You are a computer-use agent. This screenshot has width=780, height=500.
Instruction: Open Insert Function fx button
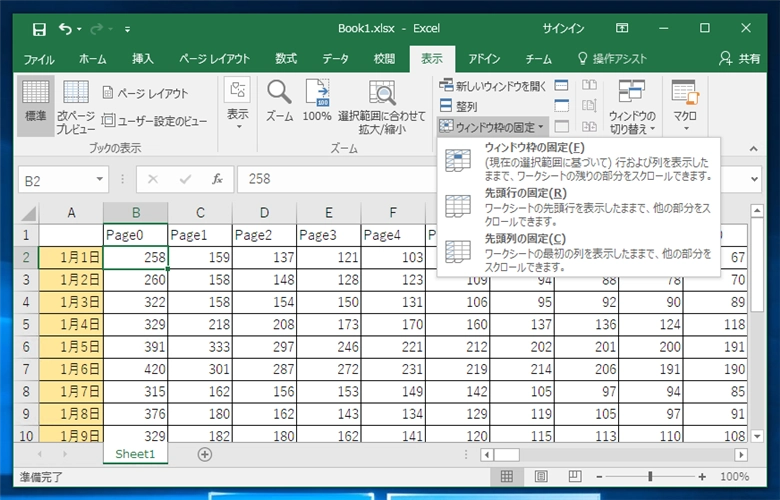[217, 179]
